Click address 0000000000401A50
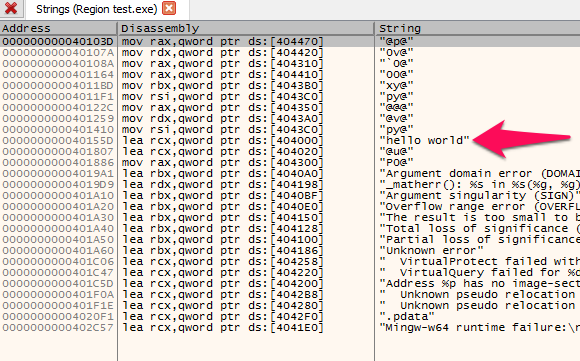This screenshot has height=361, width=580. [x=58, y=240]
